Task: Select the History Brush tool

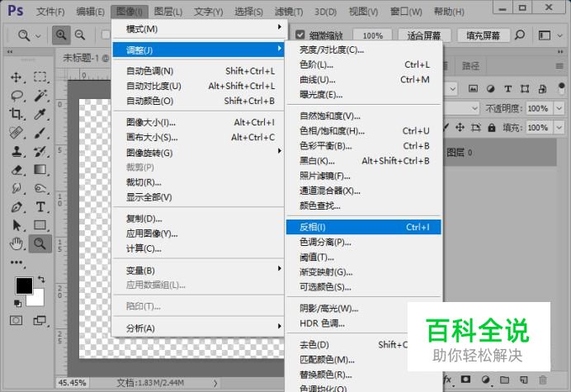Action: click(40, 151)
